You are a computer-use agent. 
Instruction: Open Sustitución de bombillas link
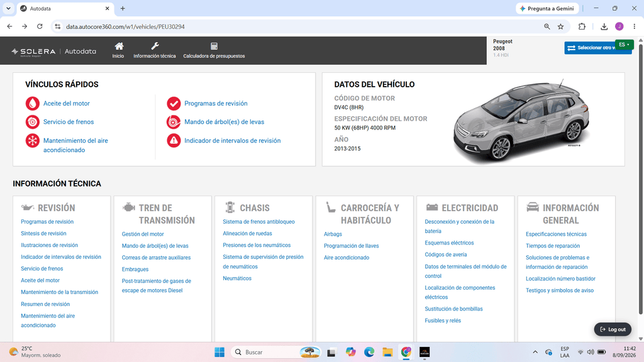point(454,309)
